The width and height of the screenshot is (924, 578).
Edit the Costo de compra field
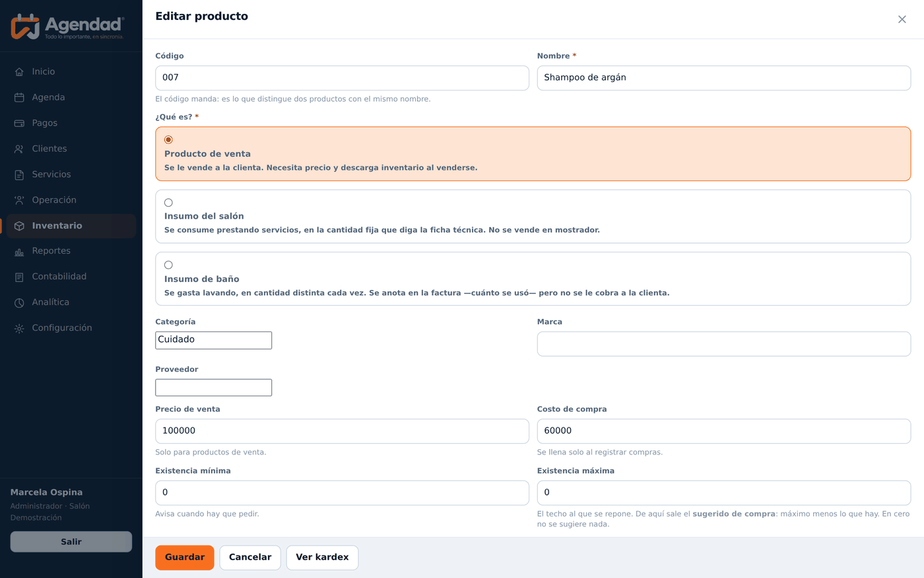tap(724, 431)
